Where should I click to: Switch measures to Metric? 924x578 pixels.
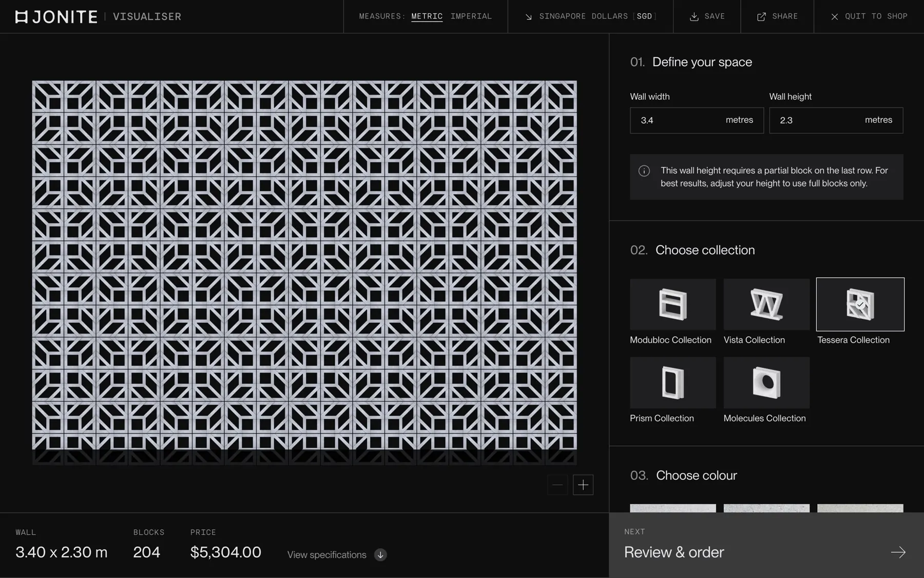click(x=427, y=16)
